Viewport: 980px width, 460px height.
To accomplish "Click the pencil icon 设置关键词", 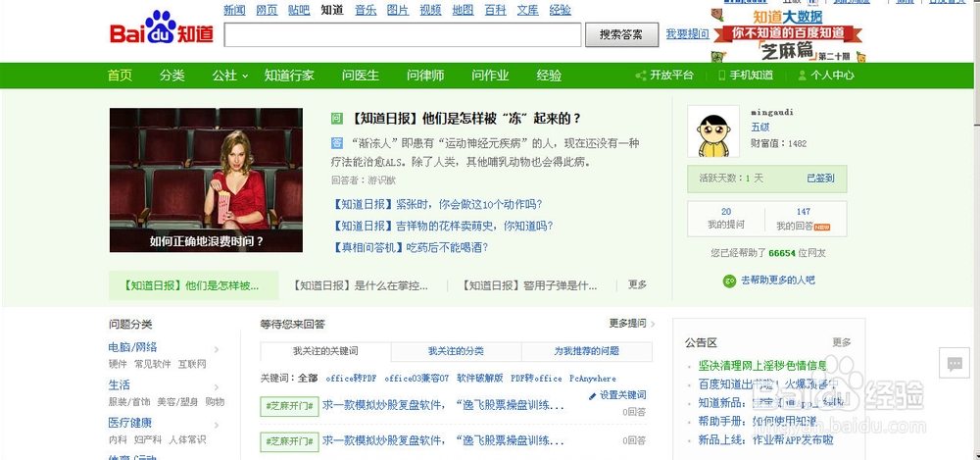I will pyautogui.click(x=593, y=395).
